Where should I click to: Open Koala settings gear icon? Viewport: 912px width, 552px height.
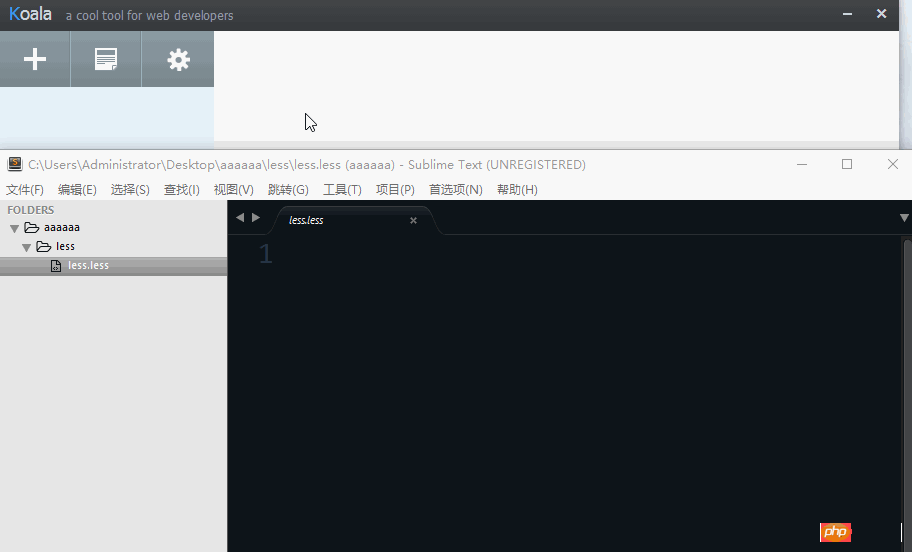click(179, 60)
